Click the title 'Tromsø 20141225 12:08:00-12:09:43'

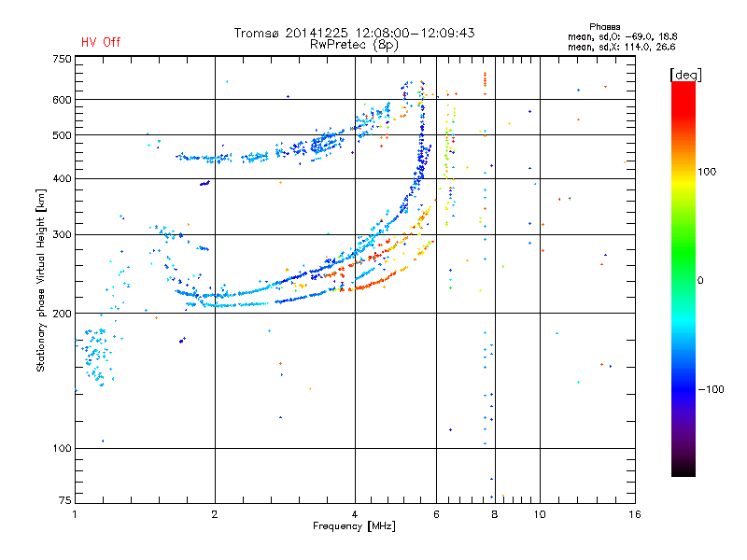click(354, 33)
